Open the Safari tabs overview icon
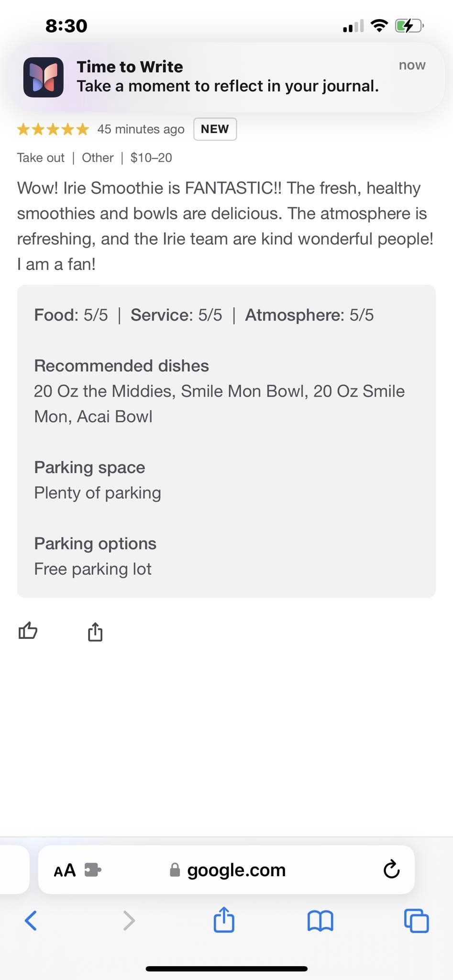Screen dimensions: 453x980 (x=417, y=921)
